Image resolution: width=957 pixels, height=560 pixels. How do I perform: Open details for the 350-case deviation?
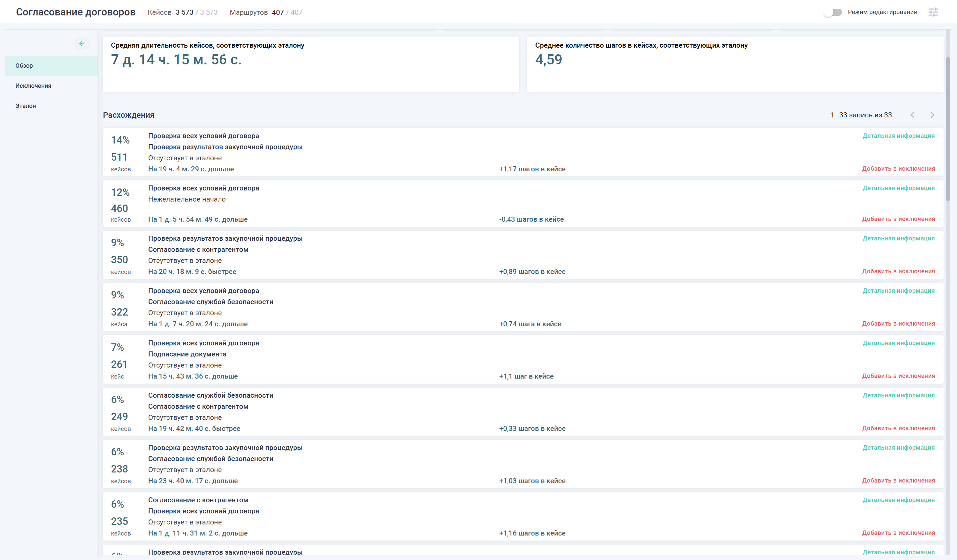pos(899,238)
